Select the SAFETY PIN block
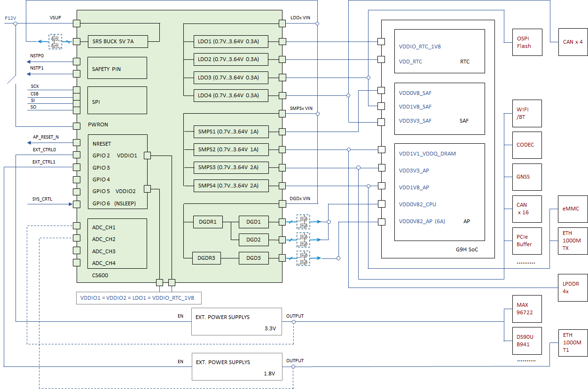This screenshot has width=588, height=389. [x=118, y=68]
